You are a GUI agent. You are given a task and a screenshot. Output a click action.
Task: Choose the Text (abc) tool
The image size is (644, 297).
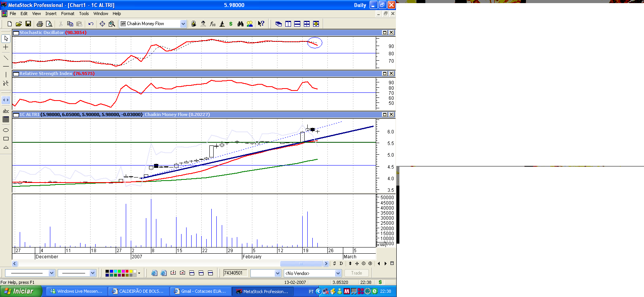pos(6,111)
